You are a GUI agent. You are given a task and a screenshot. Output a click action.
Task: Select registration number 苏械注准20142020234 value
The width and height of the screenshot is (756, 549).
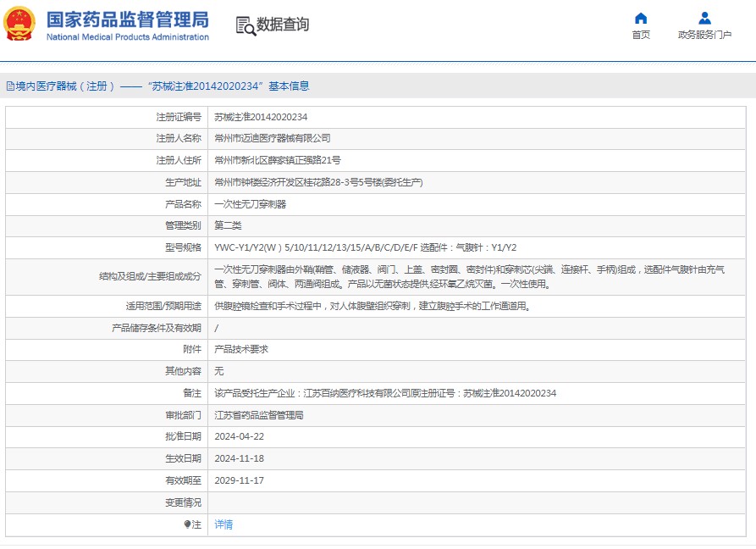click(261, 117)
